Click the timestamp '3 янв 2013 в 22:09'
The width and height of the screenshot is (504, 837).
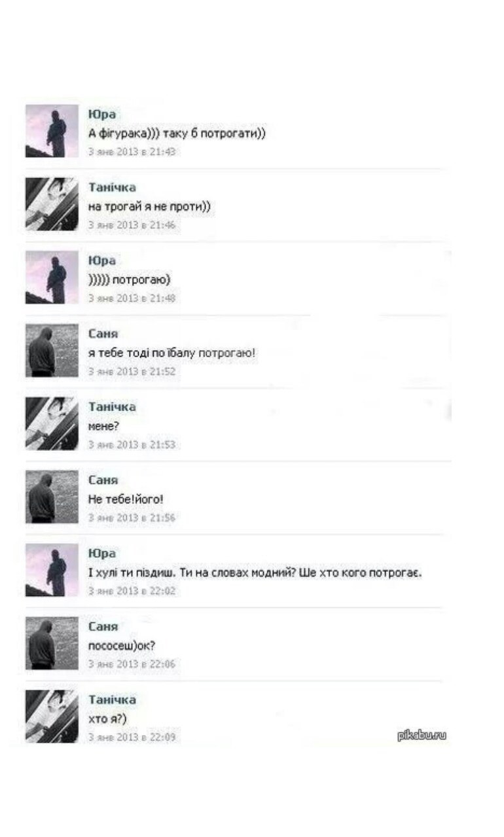pos(132,738)
